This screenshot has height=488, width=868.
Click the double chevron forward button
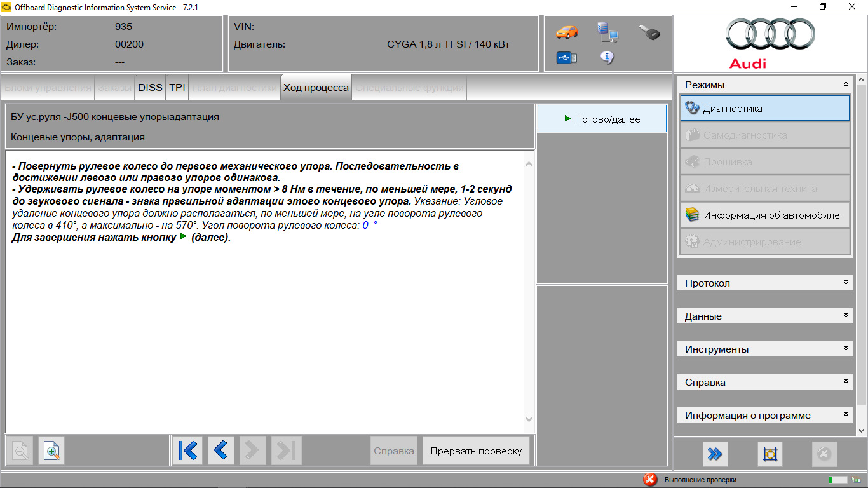tap(715, 454)
